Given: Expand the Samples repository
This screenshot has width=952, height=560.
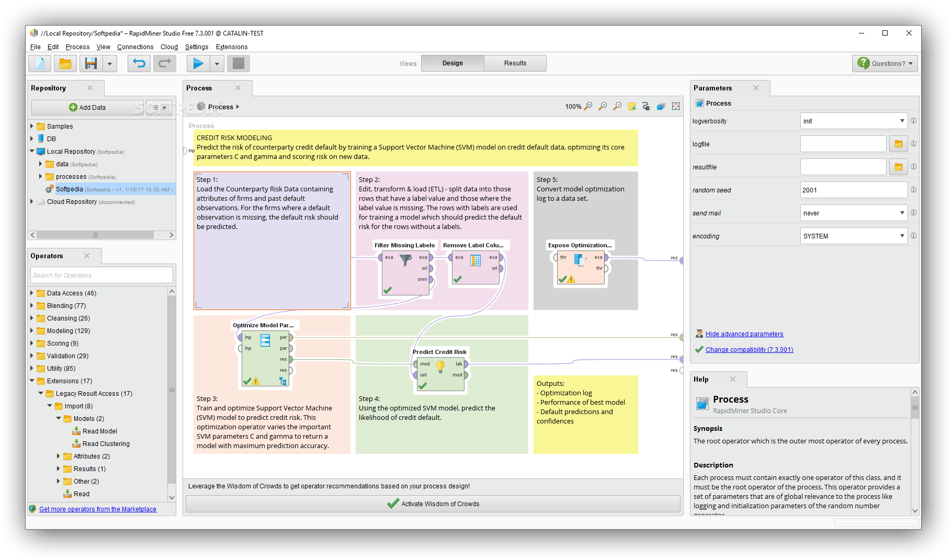Looking at the screenshot, I should click(32, 126).
